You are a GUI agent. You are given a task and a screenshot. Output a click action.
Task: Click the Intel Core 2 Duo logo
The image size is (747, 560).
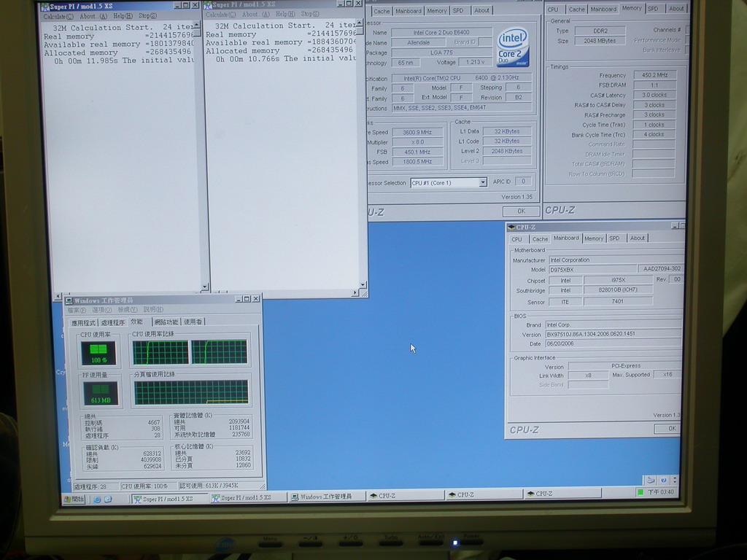(513, 47)
